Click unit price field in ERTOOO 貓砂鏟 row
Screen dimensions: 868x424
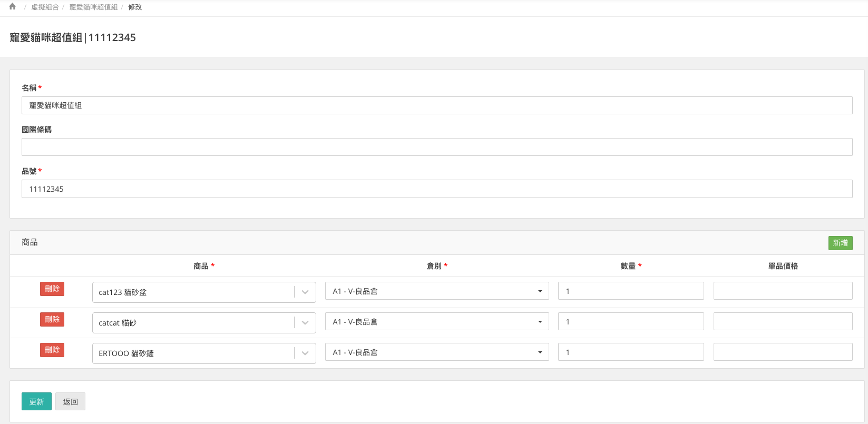pyautogui.click(x=783, y=352)
